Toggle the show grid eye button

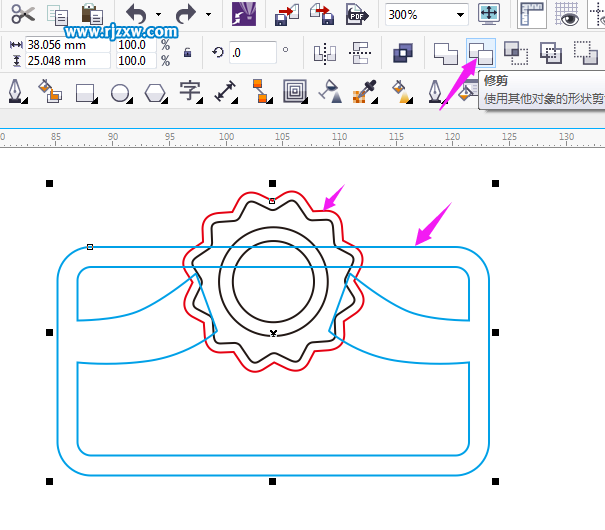tap(566, 14)
